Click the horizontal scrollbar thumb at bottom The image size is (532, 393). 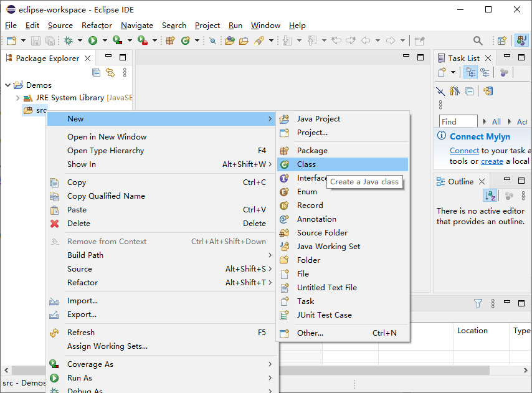[x=384, y=371]
